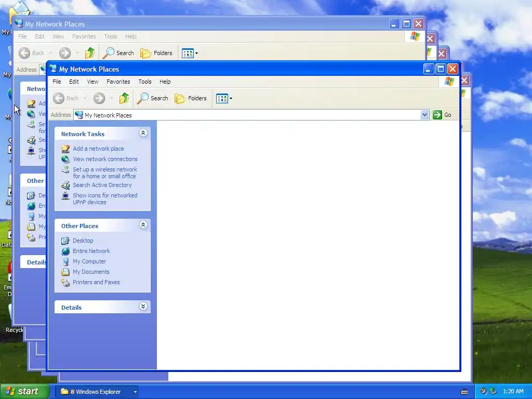Open File menu in front window
This screenshot has width=532, height=399.
tap(57, 82)
